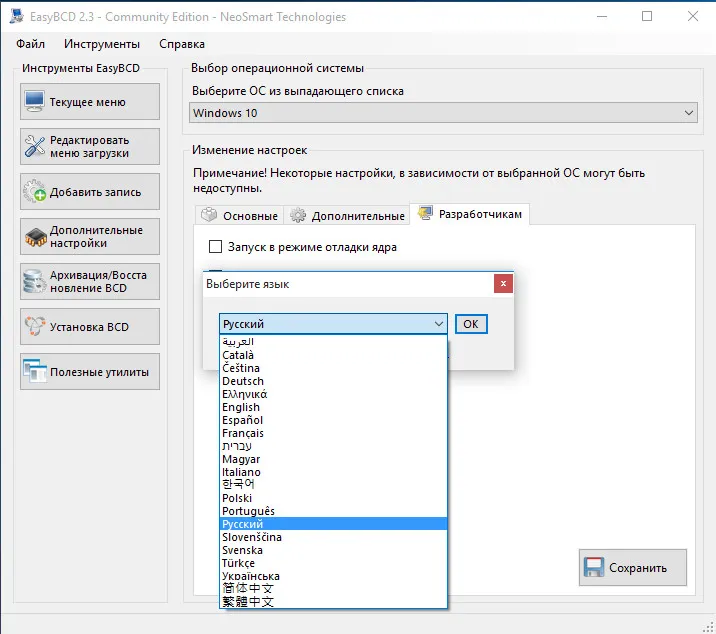Enable Запуск в режиме отладки ядра checkbox
Image resolution: width=716 pixels, height=634 pixels.
click(215, 247)
